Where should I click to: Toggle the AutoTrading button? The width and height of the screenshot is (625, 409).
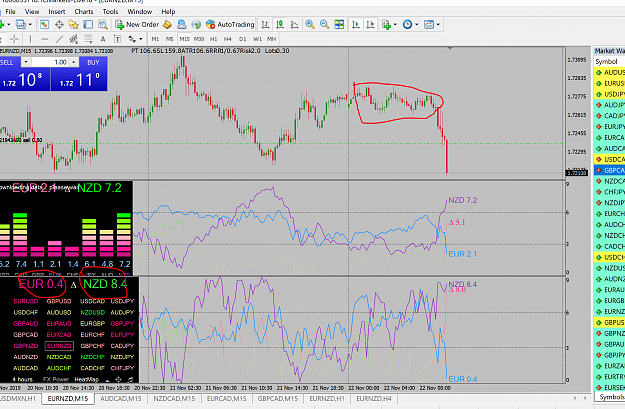click(230, 25)
